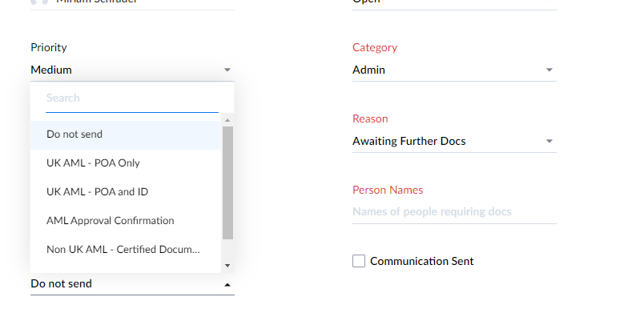
Task: Click the 'Priority' field label
Action: (x=49, y=47)
